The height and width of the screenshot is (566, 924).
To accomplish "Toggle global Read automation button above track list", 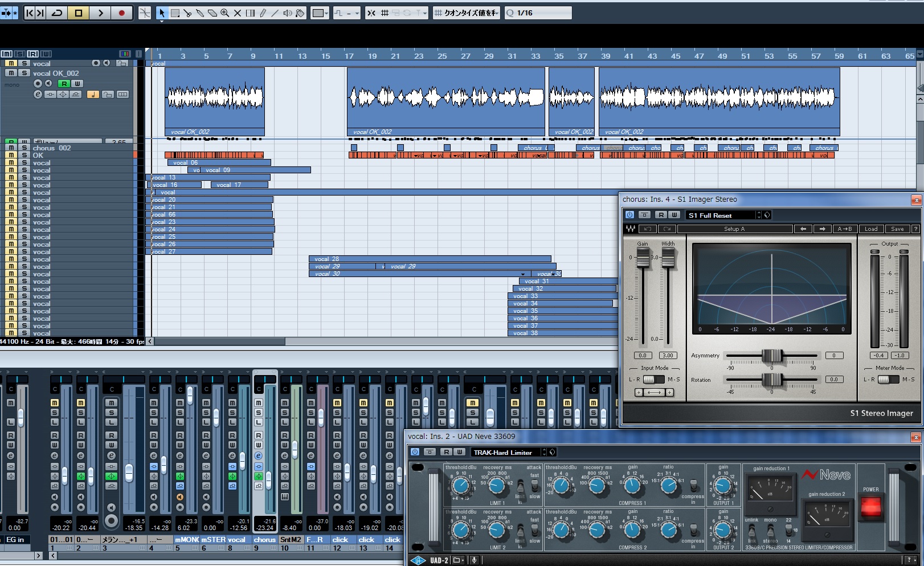I will pos(33,54).
